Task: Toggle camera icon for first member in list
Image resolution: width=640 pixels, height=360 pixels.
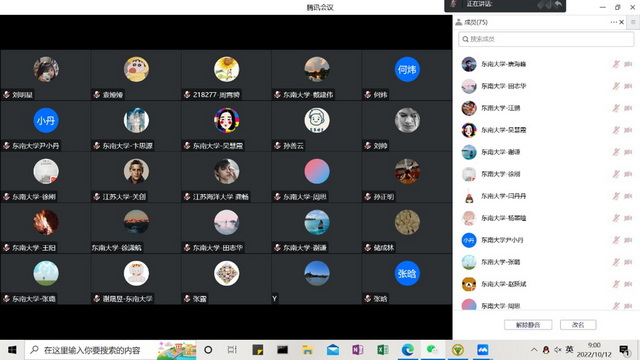Action: pos(628,64)
